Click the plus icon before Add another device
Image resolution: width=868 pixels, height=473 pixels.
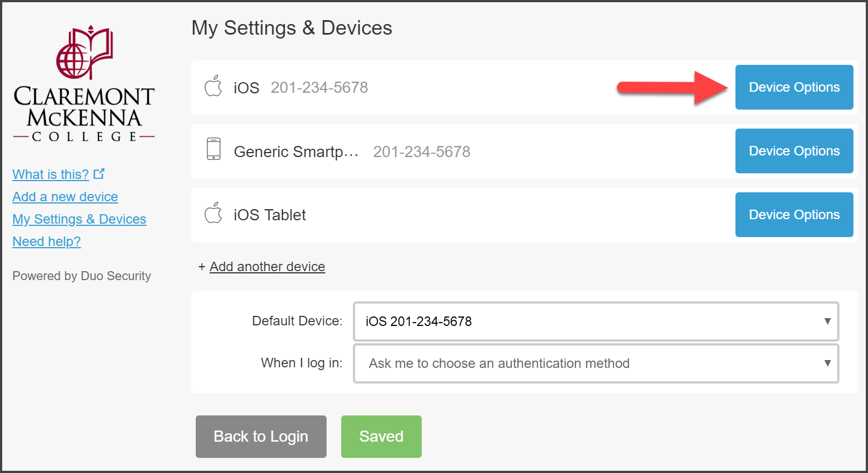coord(202,267)
